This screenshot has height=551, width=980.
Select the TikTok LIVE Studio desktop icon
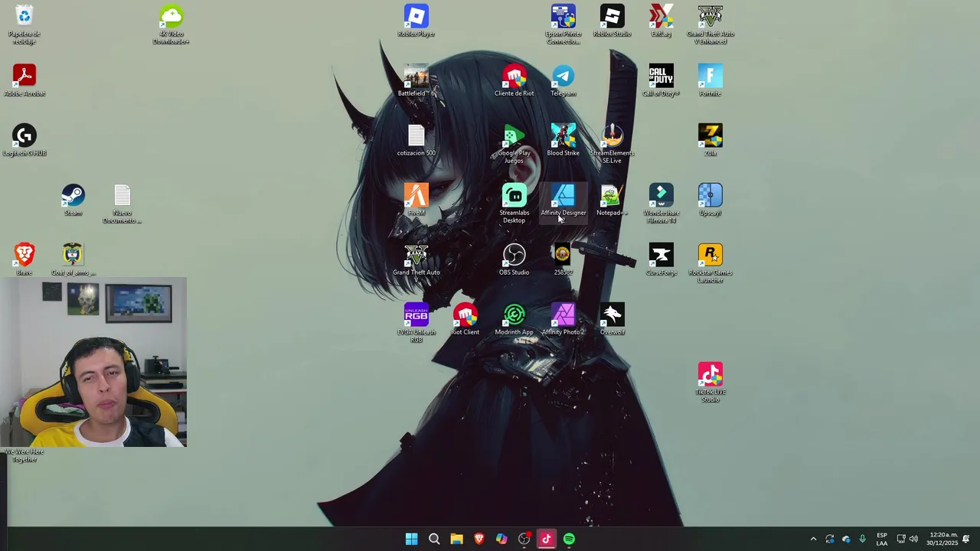(x=710, y=383)
